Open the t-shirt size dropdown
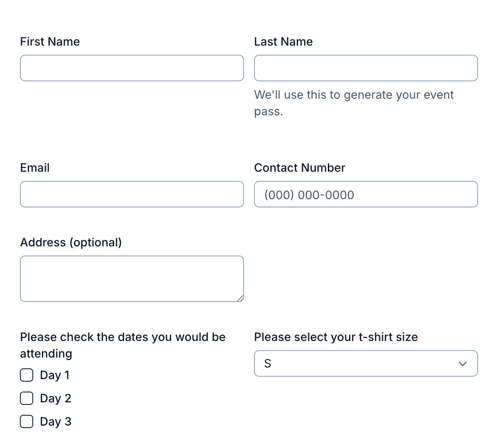This screenshot has width=498, height=448. (x=366, y=363)
